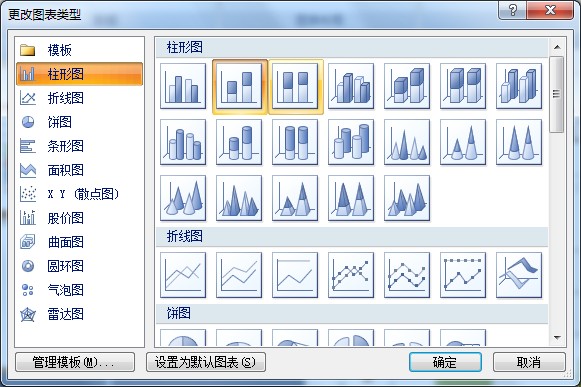The width and height of the screenshot is (581, 387).
Task: Select the stacked cone chart
Action: pos(463,142)
